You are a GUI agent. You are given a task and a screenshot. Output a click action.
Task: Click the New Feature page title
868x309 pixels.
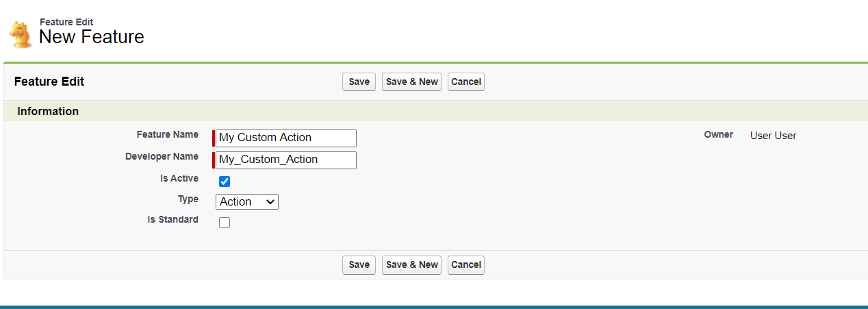point(92,37)
